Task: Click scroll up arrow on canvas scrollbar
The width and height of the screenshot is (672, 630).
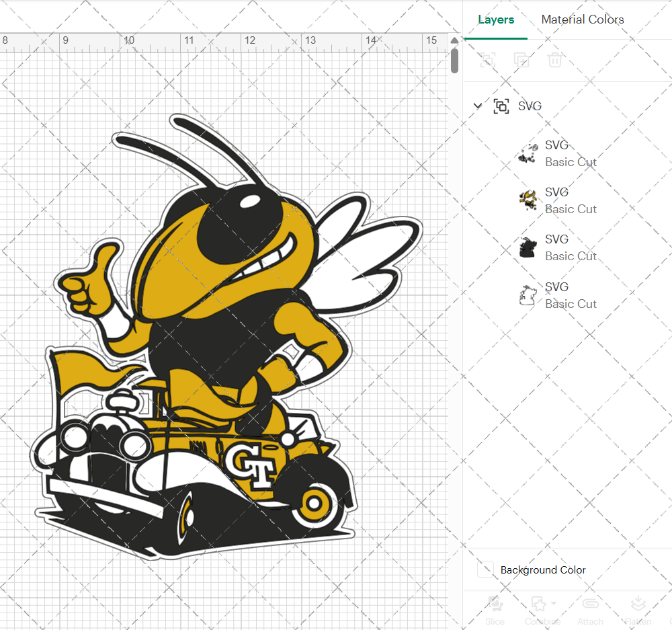Action: 455,40
